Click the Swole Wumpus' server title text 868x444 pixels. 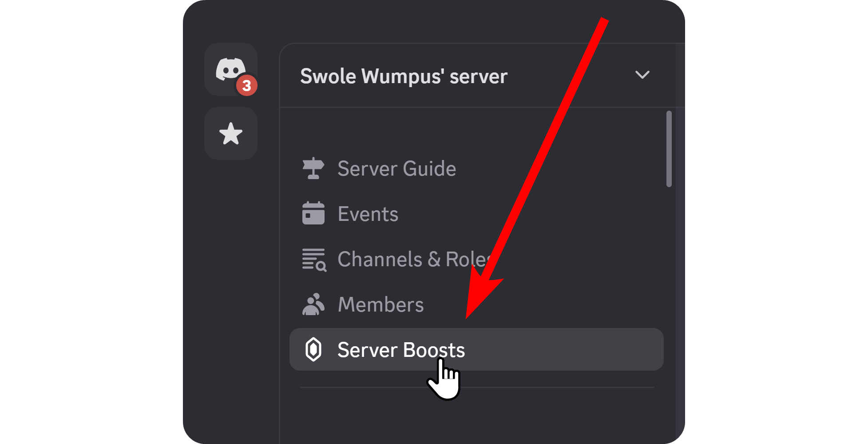[403, 75]
